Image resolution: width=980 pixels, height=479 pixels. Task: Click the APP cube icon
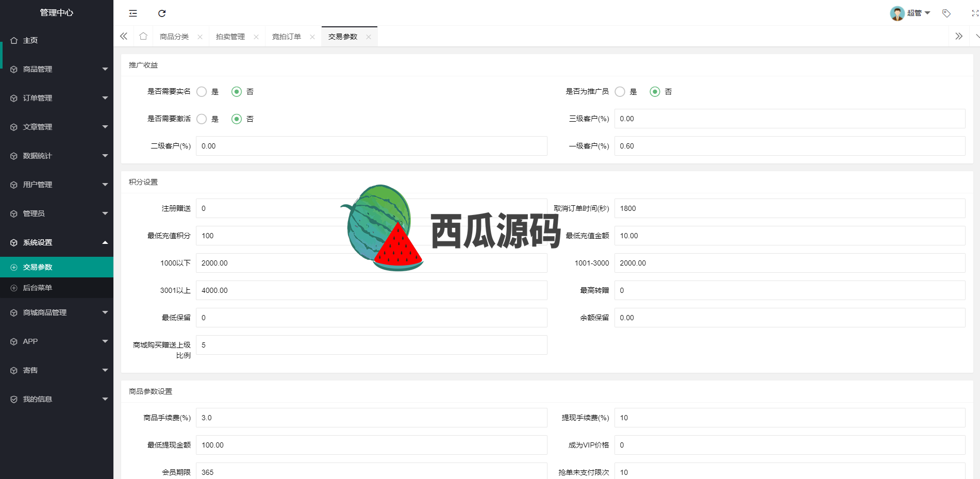[x=14, y=341]
